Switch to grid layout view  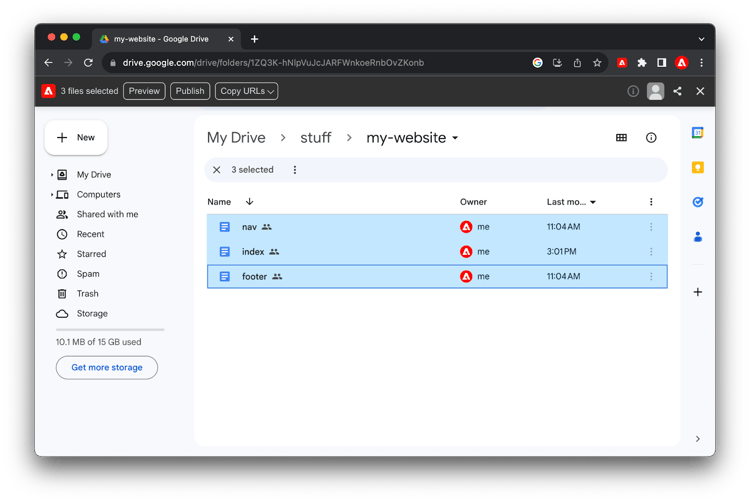621,138
